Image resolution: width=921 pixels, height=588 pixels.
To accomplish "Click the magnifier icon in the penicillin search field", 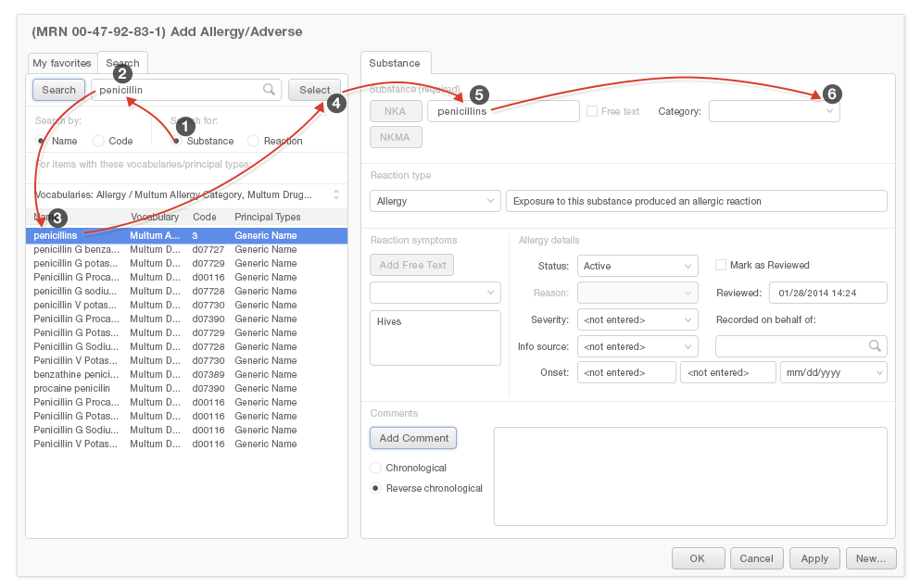I will click(269, 90).
